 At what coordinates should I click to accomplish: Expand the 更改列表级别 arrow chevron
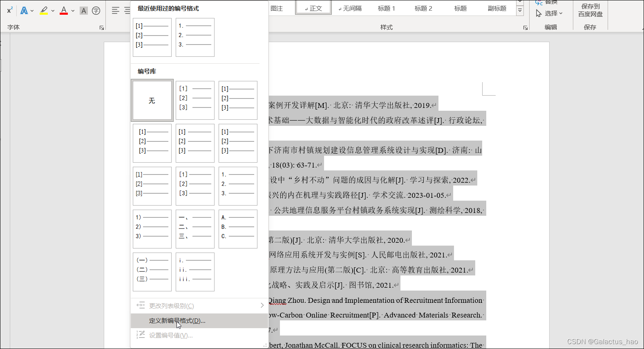point(262,305)
